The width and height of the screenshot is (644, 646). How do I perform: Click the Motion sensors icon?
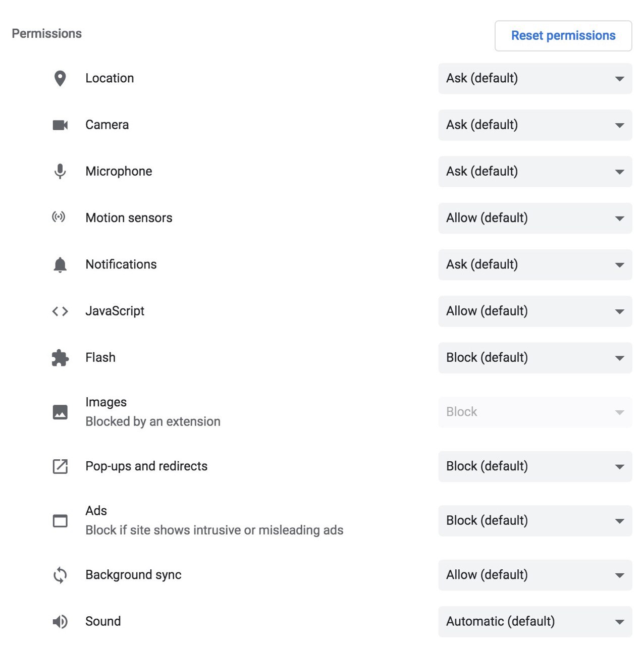59,217
